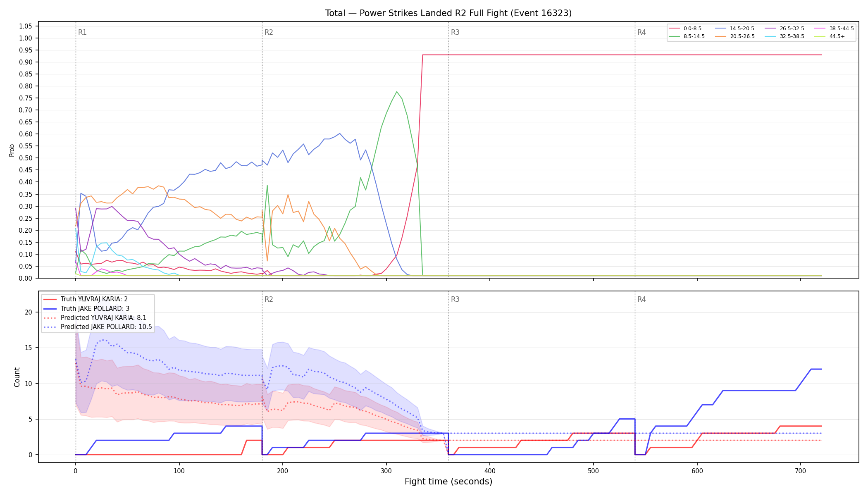Click the 15 tick on the Count axis
This screenshot has width=868, height=496.
29,348
